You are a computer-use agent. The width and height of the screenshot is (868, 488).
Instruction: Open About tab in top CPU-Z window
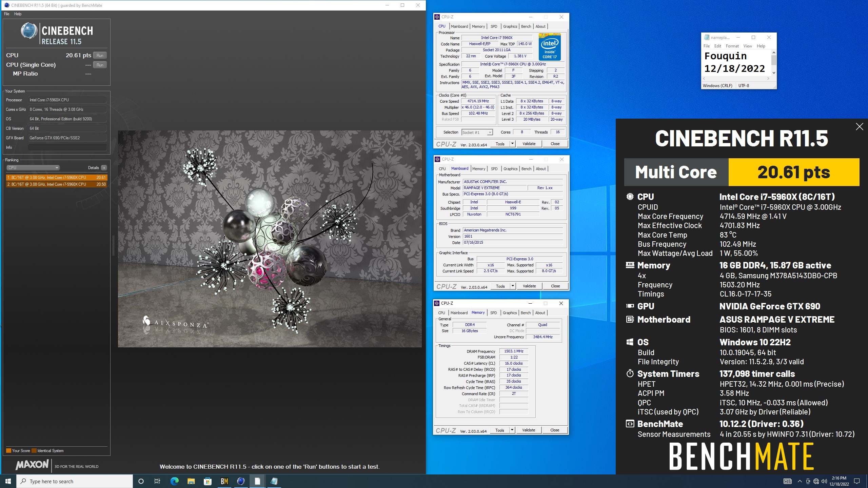540,26
